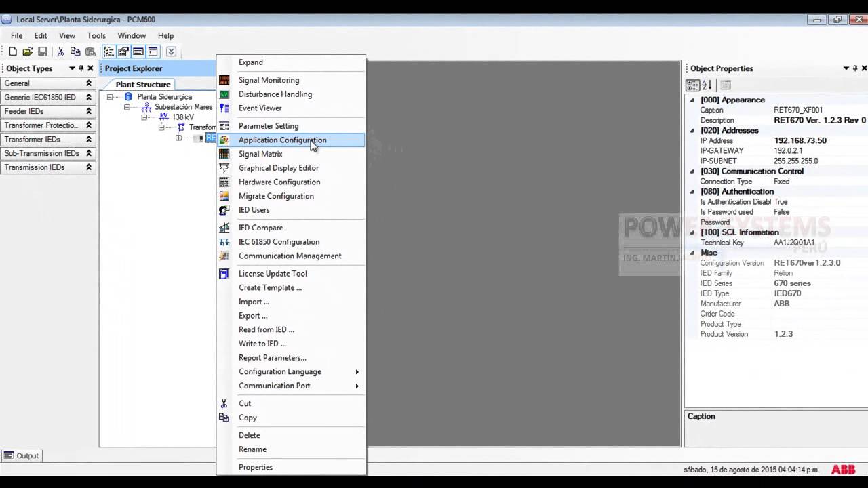
Task: Click the Categorized sort icon in Object Properties
Action: (x=692, y=85)
